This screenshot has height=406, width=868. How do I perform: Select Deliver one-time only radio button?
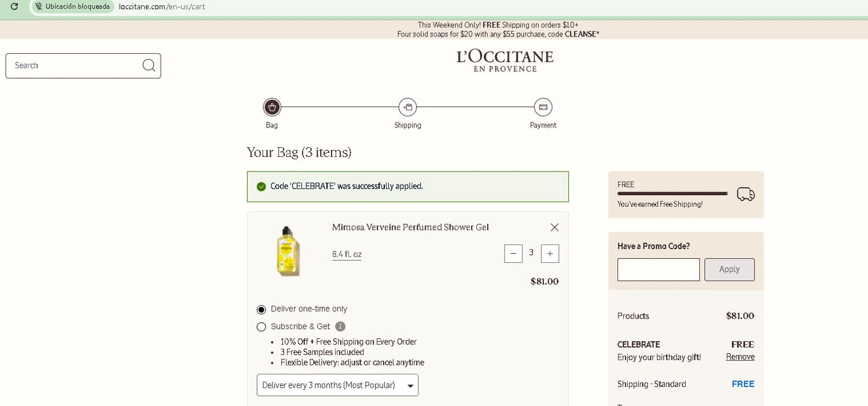pyautogui.click(x=261, y=309)
